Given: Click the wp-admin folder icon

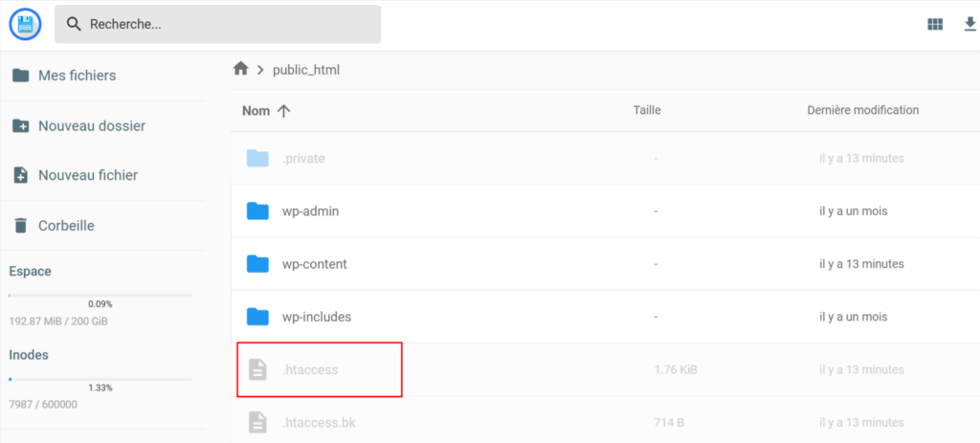Looking at the screenshot, I should 257,210.
